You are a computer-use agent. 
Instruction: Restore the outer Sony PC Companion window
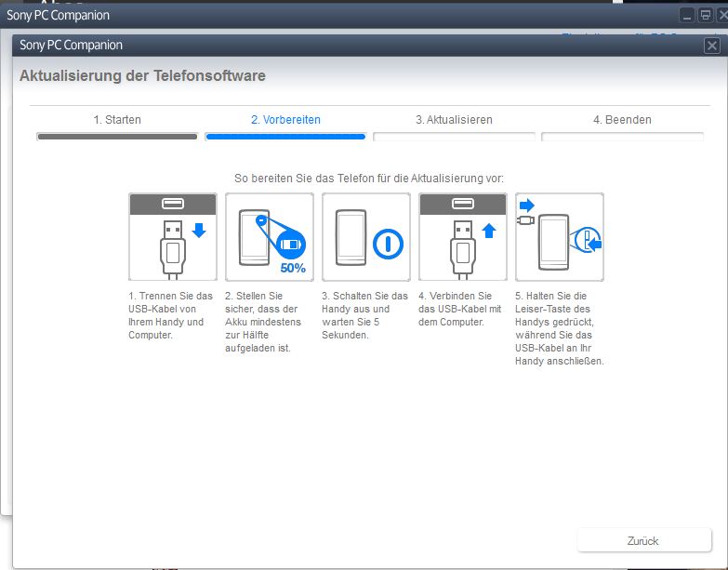coord(706,15)
